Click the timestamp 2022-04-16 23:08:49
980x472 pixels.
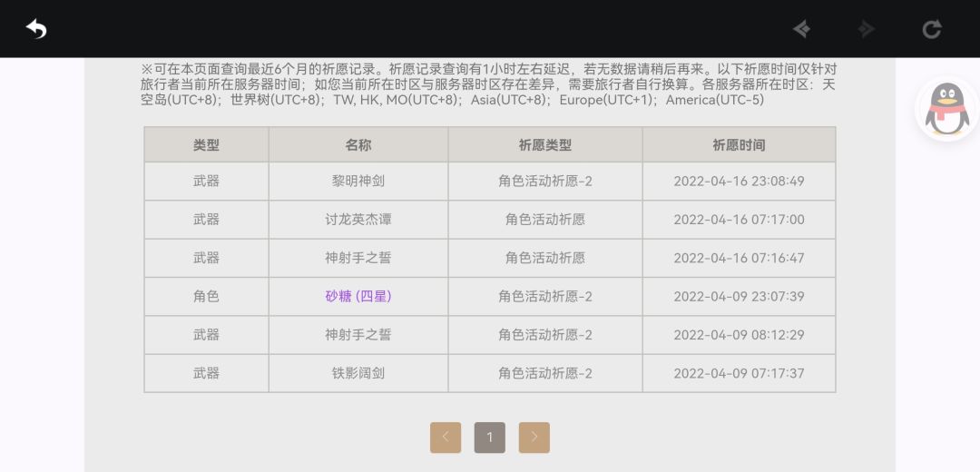739,182
